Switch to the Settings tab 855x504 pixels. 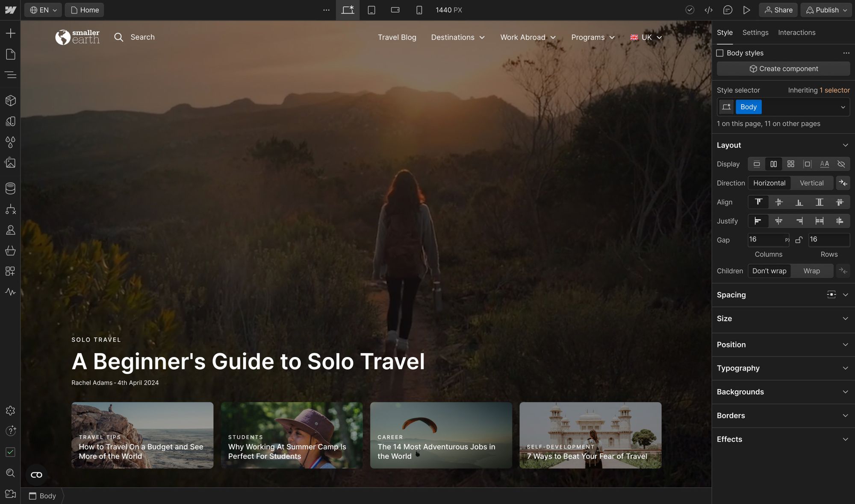755,32
